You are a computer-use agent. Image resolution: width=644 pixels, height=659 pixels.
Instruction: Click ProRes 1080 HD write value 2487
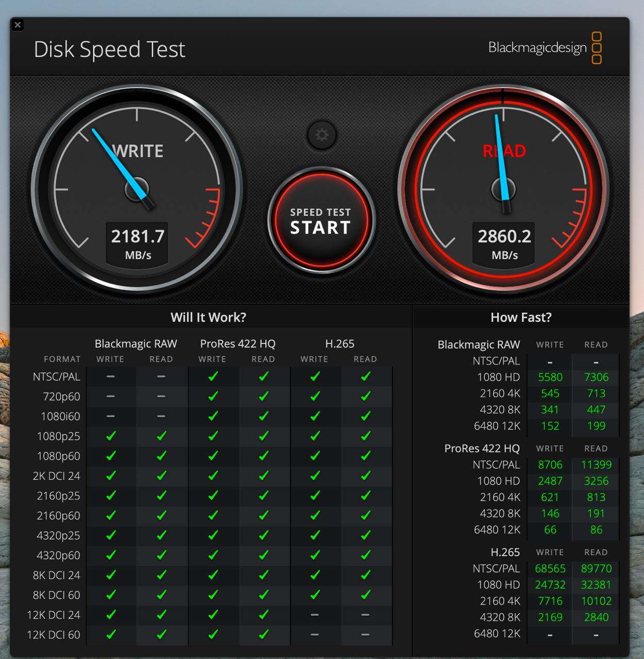(x=550, y=481)
